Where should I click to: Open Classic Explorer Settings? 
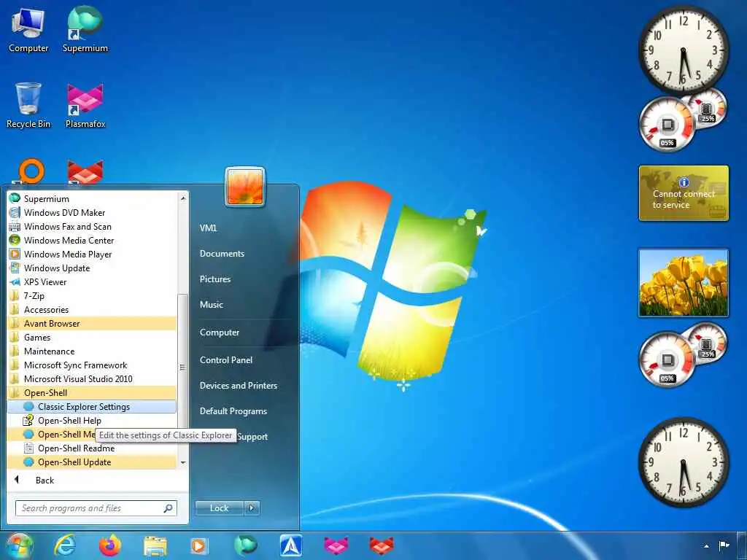pos(92,406)
